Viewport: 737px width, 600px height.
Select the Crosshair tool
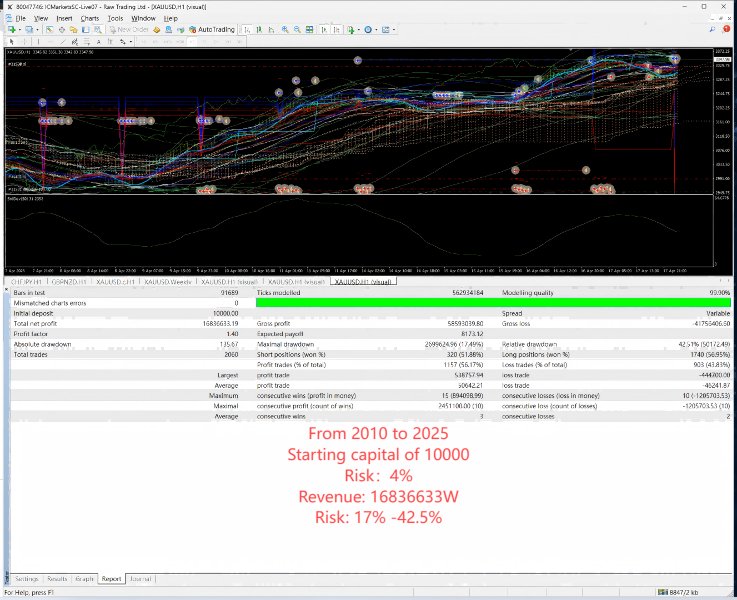25,42
